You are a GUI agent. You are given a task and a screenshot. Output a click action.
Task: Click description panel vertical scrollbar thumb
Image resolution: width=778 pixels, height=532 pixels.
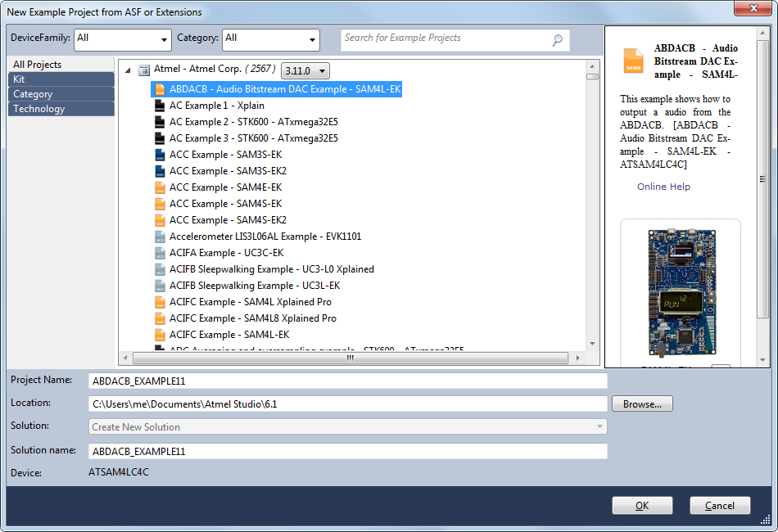click(762, 179)
